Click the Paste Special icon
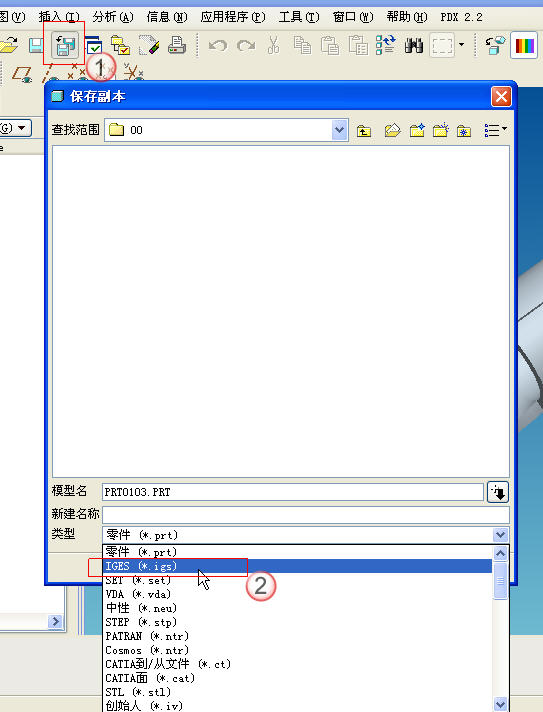 tap(358, 45)
